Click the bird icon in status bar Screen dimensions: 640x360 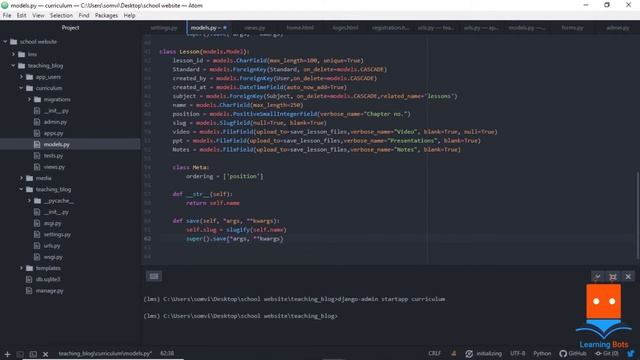click(631, 353)
